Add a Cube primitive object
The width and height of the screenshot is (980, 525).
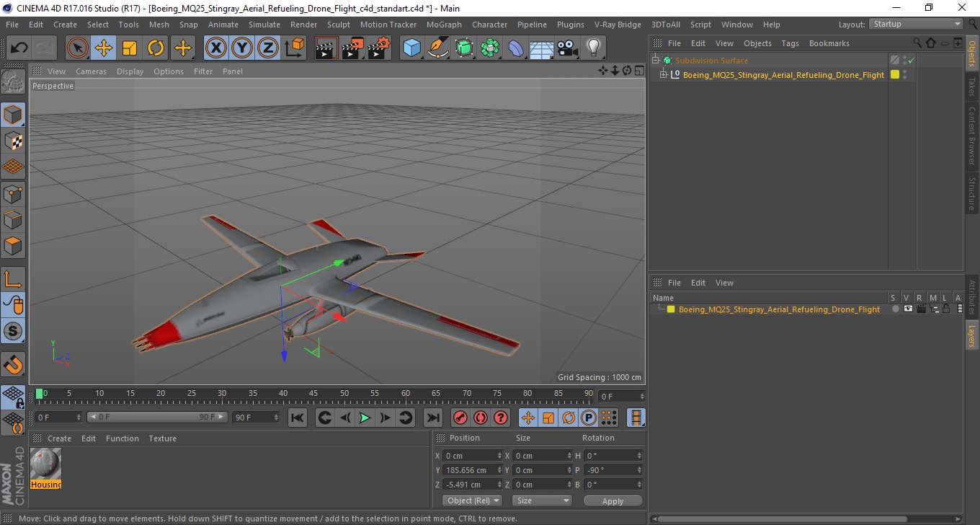tap(411, 48)
